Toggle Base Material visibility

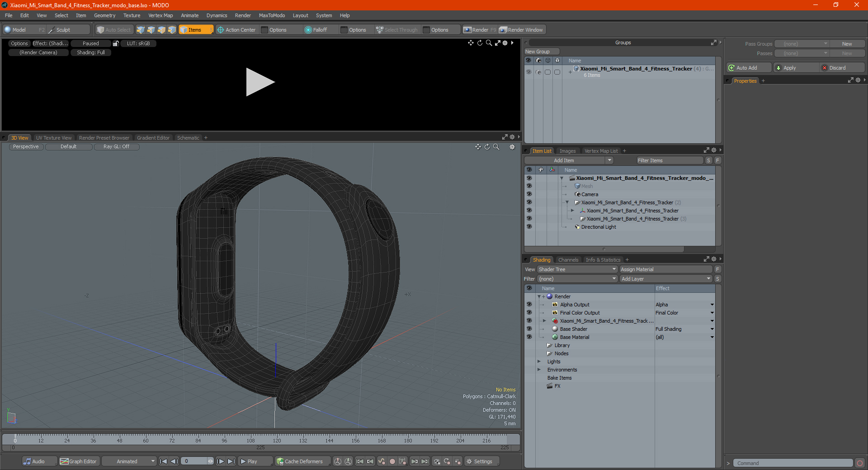coord(529,337)
